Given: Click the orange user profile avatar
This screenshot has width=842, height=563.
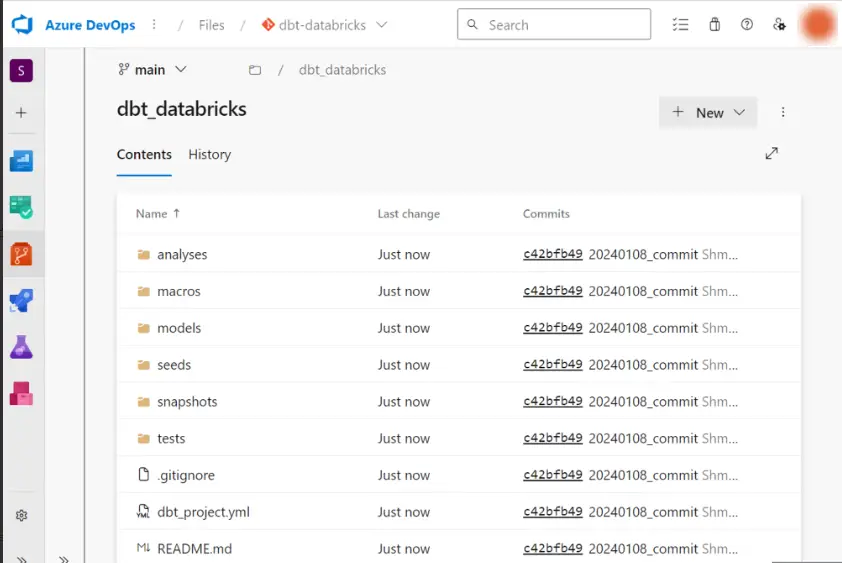Looking at the screenshot, I should click(817, 25).
